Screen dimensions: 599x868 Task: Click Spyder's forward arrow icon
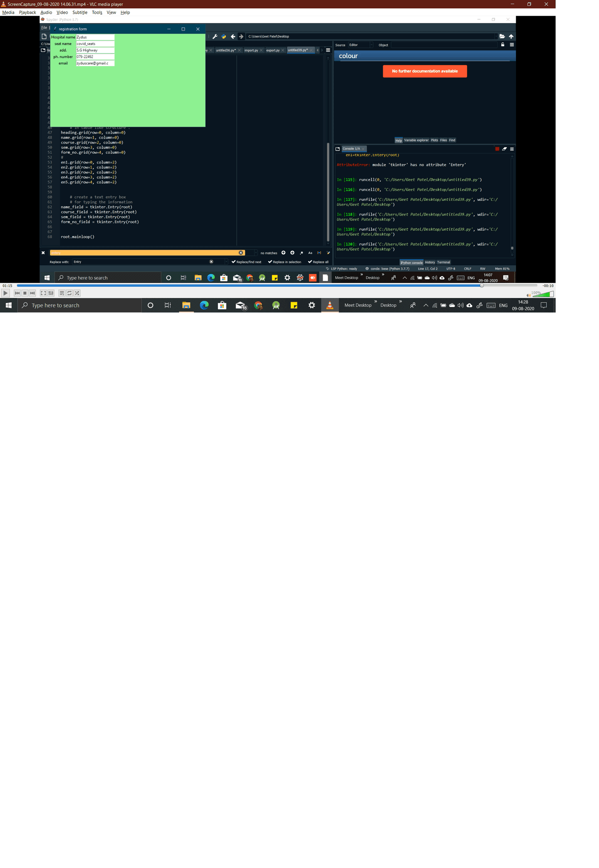point(241,36)
